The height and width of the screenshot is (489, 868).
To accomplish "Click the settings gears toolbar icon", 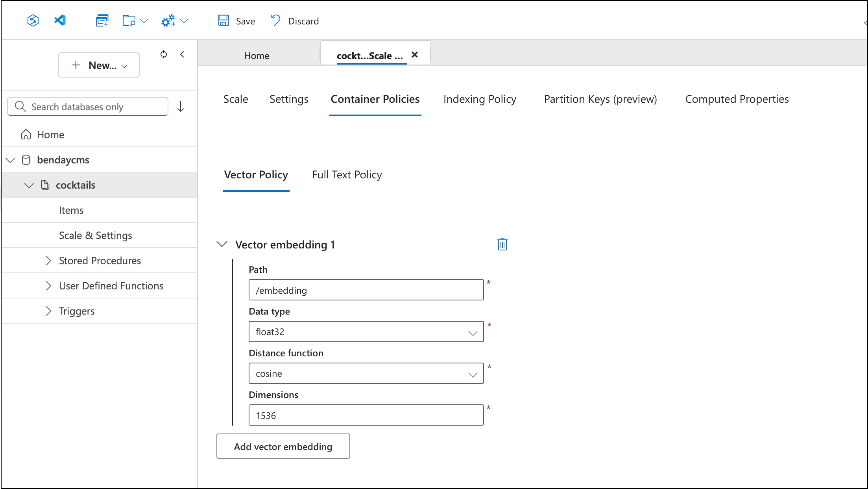I will coord(168,20).
